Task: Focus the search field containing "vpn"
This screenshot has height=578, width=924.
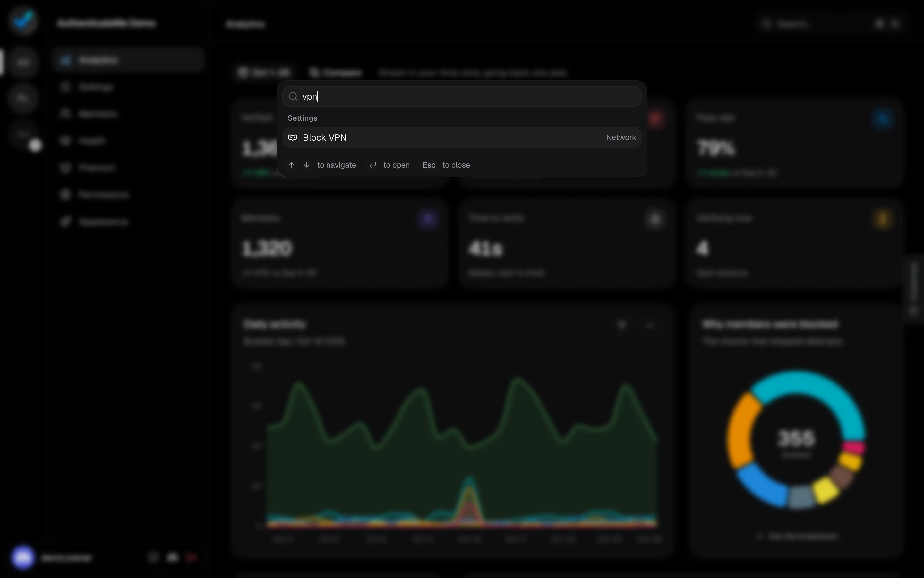Action: [x=462, y=96]
